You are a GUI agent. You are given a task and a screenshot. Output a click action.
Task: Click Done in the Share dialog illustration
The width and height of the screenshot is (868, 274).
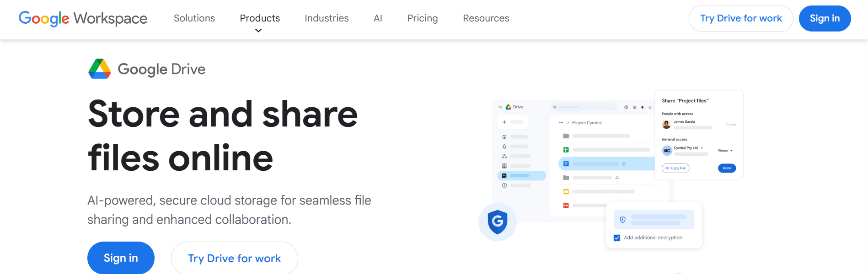pos(727,168)
